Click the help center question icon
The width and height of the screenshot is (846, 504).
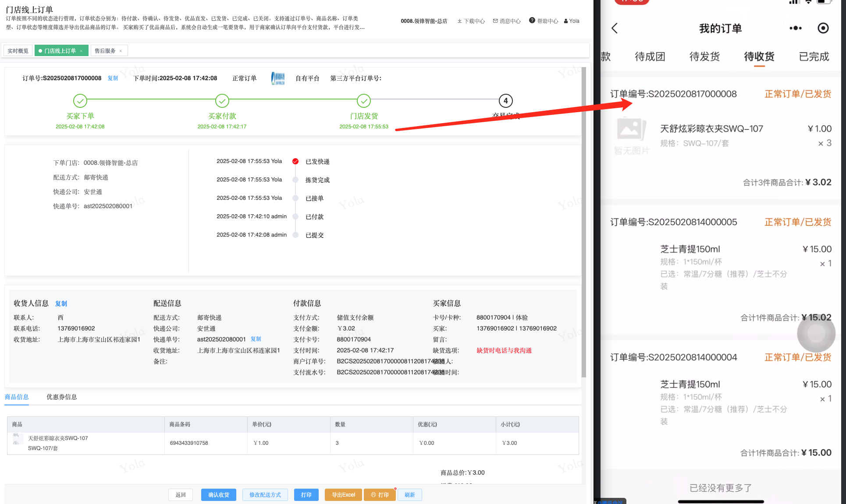pyautogui.click(x=532, y=21)
